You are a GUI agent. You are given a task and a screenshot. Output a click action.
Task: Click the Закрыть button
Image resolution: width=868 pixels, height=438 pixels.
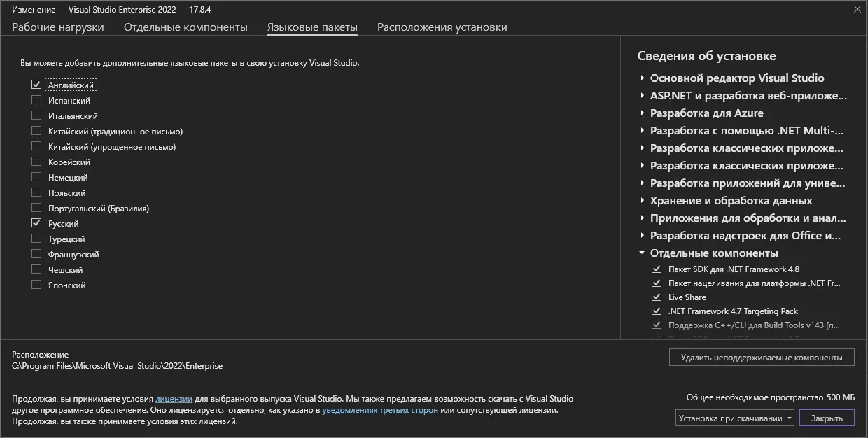coord(827,418)
